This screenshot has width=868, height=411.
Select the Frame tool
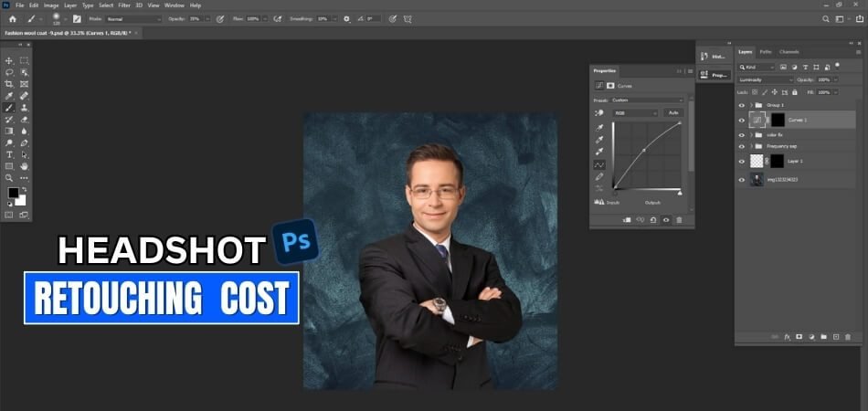click(25, 84)
